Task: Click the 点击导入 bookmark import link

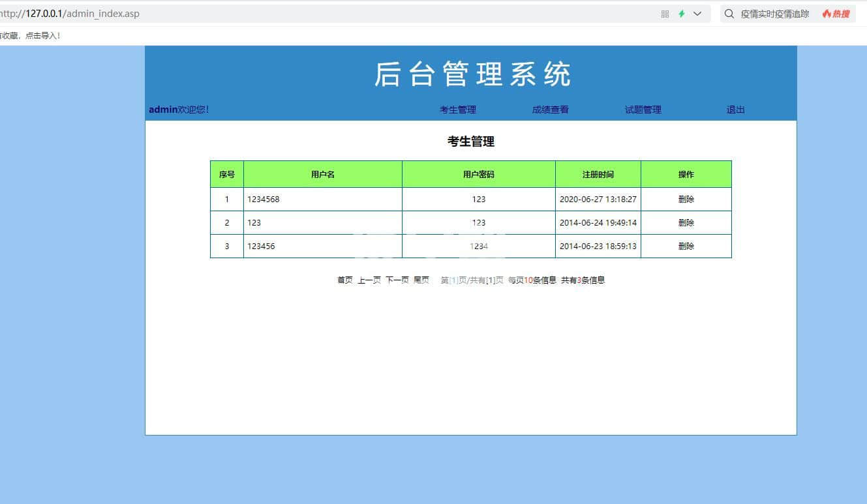Action: [42, 36]
